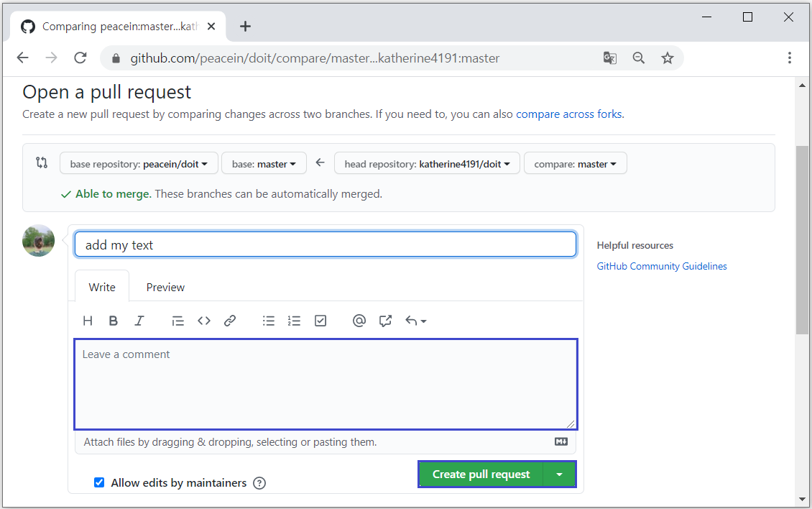The image size is (812, 509).
Task: Add a task list
Action: tap(320, 321)
